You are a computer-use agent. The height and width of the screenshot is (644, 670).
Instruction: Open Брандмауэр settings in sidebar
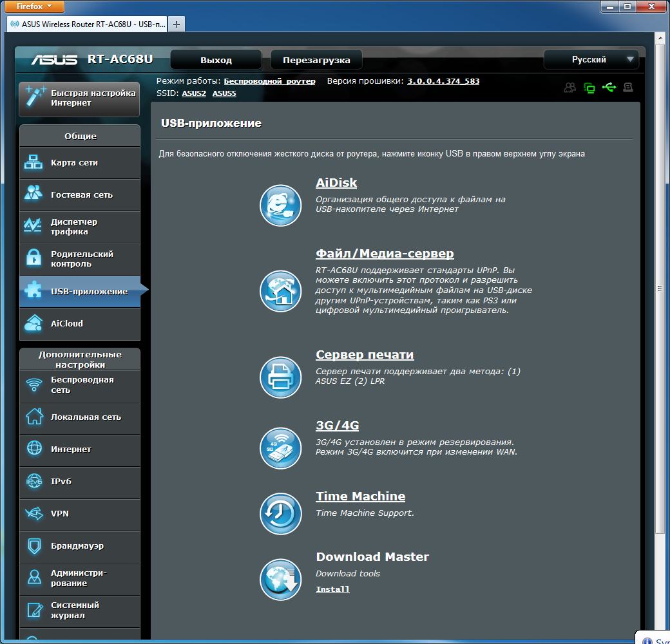pos(79,546)
